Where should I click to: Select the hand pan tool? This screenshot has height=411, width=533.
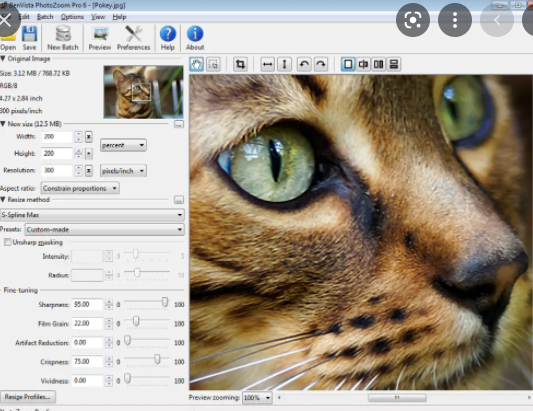coord(196,64)
